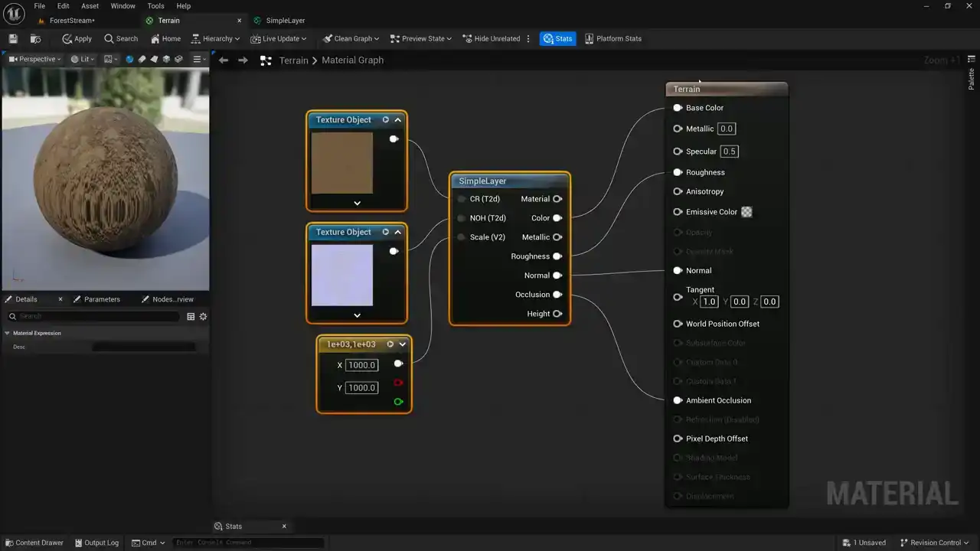Open the Details panel settings gear
The width and height of the screenshot is (980, 551).
203,316
